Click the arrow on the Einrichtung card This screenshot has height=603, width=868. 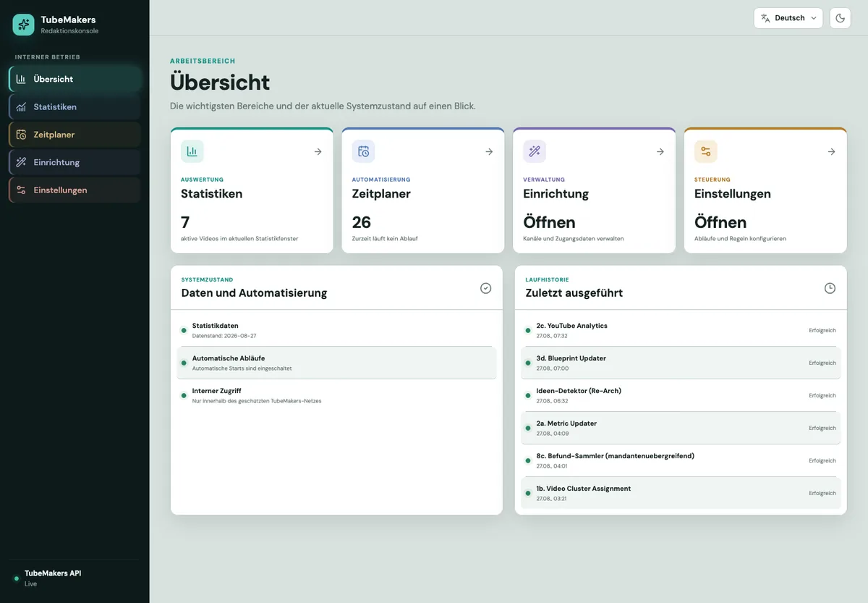(x=660, y=151)
